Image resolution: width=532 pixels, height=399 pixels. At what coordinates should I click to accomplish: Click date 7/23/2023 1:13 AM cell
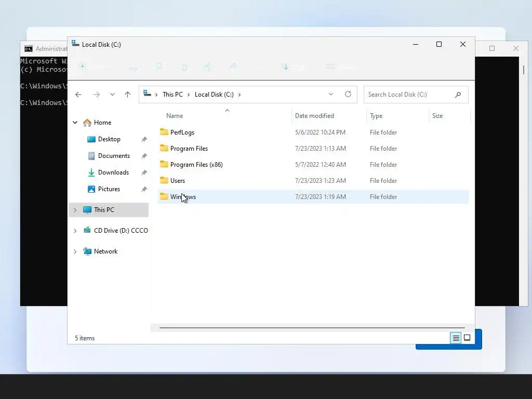[321, 149]
